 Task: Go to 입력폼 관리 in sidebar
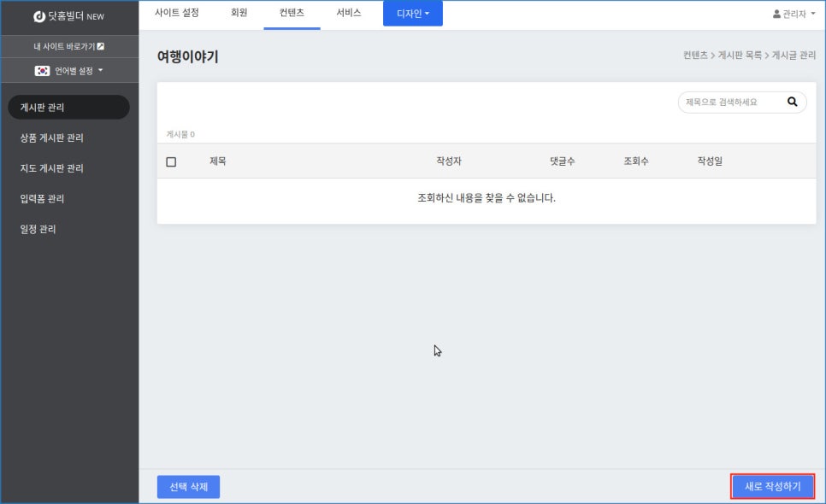42,199
